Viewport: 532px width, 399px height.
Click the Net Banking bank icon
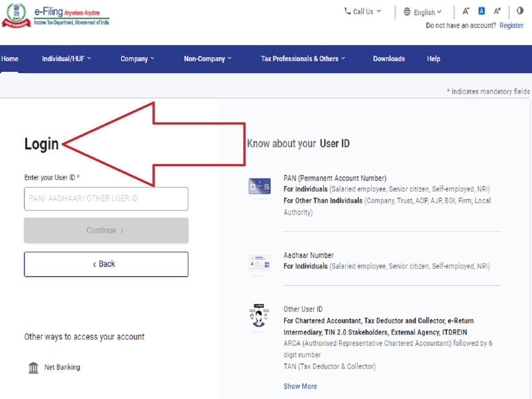click(33, 367)
